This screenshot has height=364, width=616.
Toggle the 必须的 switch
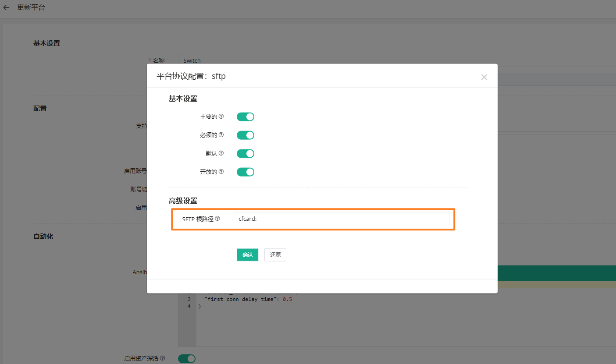(246, 135)
